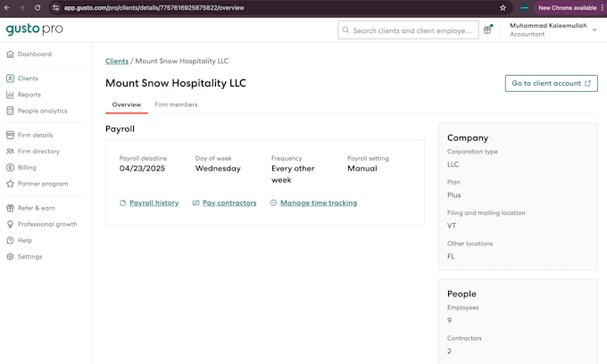607x364 pixels.
Task: Reload the page with refresh icon
Action: (x=37, y=8)
